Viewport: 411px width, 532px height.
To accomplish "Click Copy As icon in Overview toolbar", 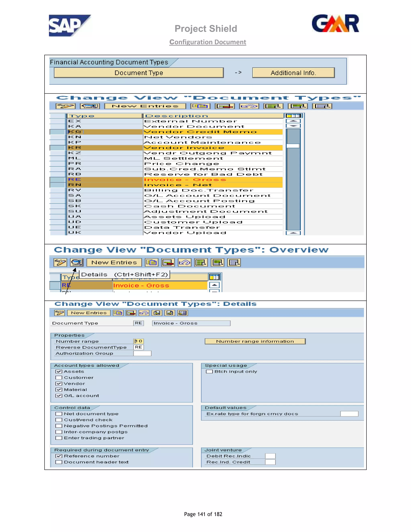I will coord(152,263).
